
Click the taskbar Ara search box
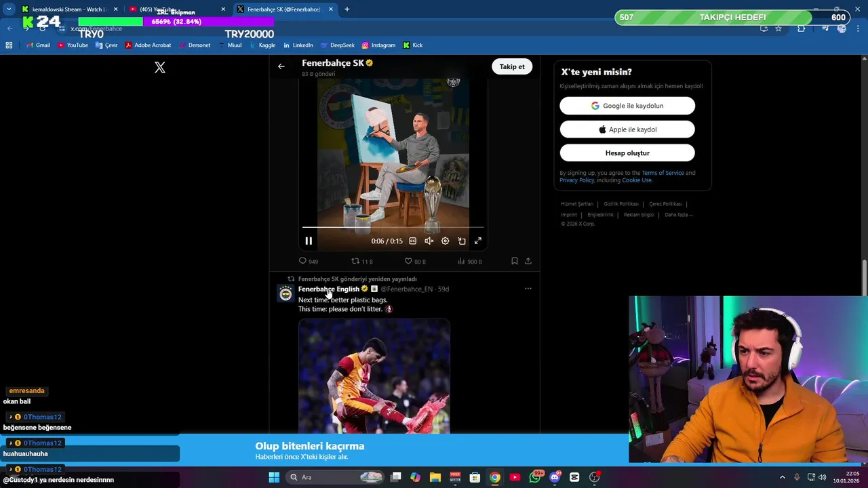point(334,477)
